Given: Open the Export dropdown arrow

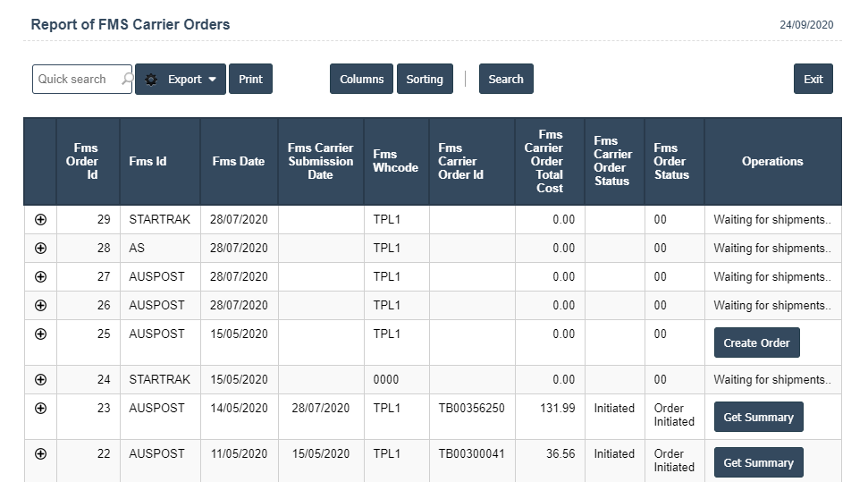Looking at the screenshot, I should 212,79.
